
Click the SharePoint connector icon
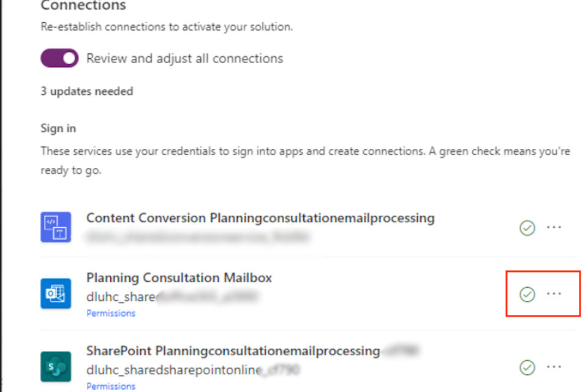[x=56, y=367]
